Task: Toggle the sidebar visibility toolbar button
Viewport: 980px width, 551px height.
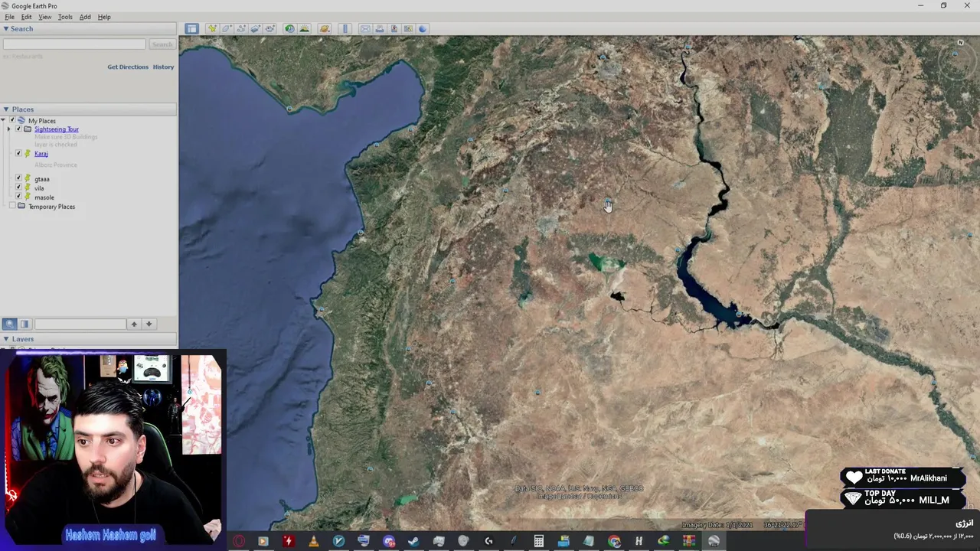Action: [x=191, y=29]
